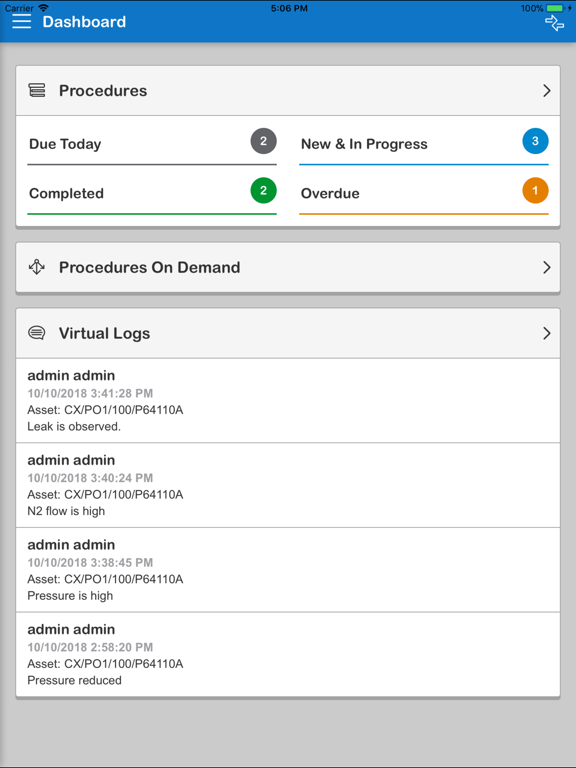Expand Procedures On Demand chevron
This screenshot has width=576, height=768.
click(547, 267)
